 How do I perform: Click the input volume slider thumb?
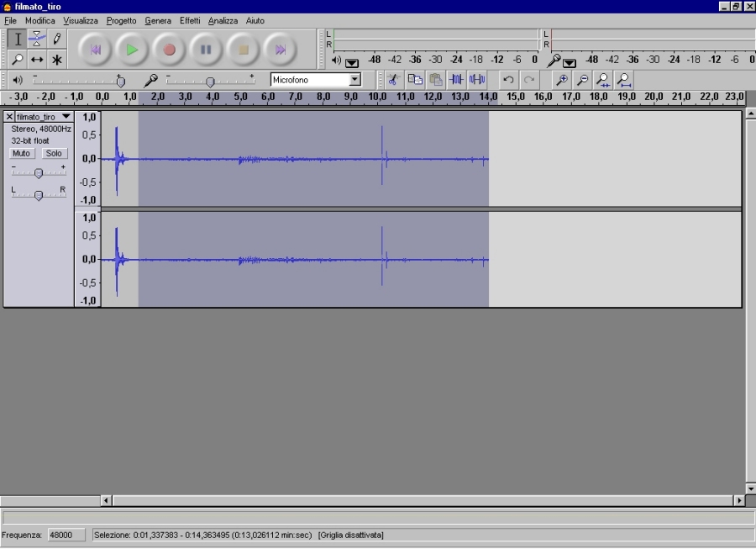pos(210,82)
